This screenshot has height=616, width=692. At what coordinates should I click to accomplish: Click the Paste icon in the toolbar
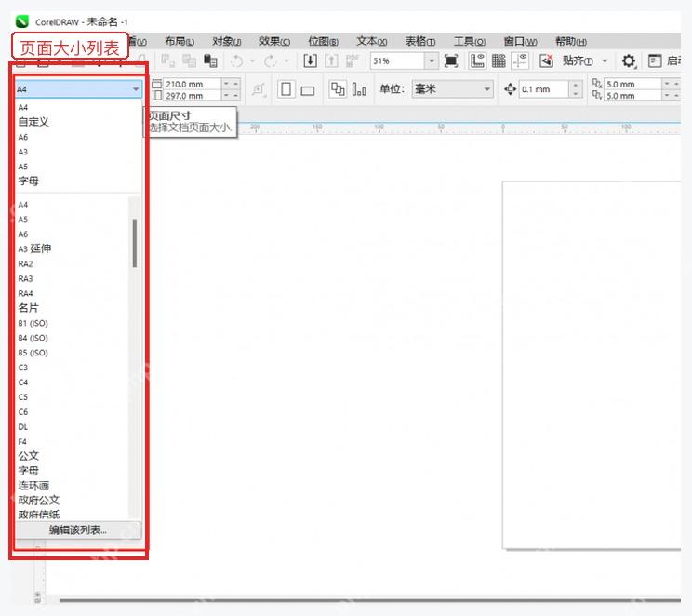(210, 60)
